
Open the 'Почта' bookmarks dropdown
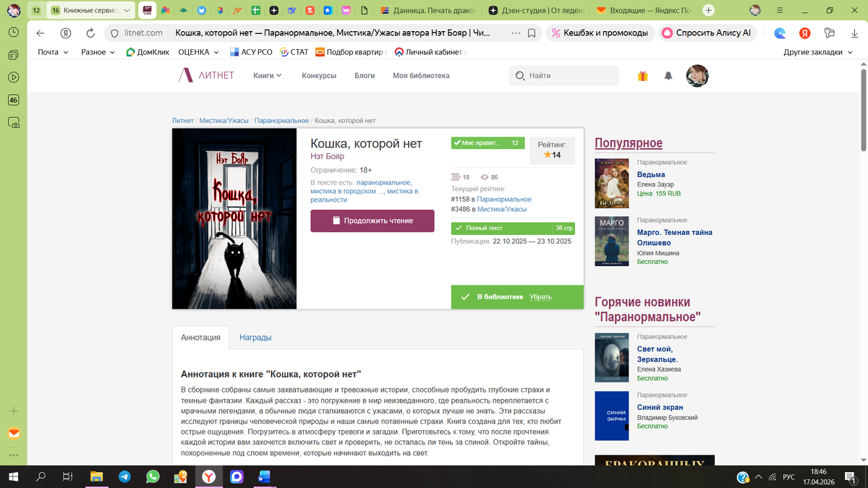click(53, 51)
